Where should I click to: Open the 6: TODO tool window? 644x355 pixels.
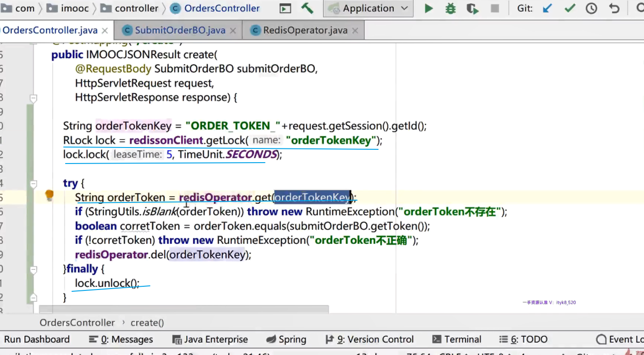point(523,339)
